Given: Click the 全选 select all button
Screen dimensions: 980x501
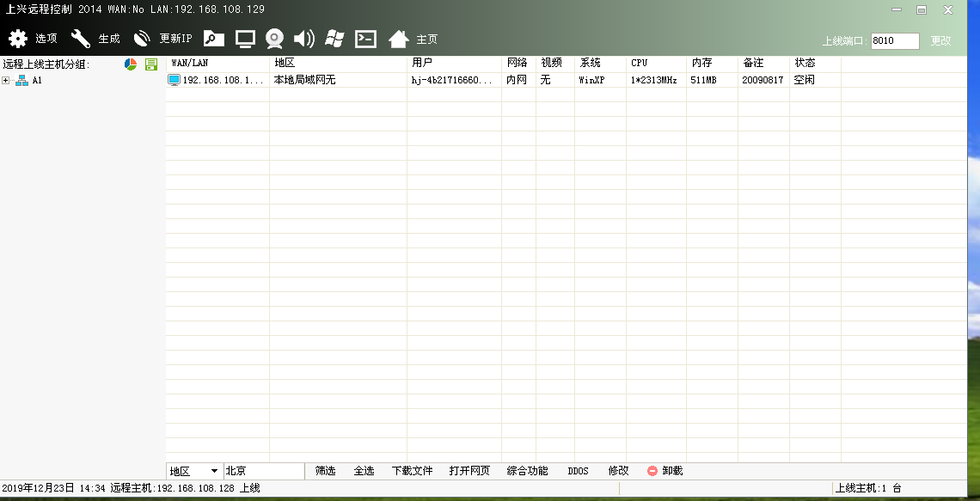Looking at the screenshot, I should pos(364,471).
